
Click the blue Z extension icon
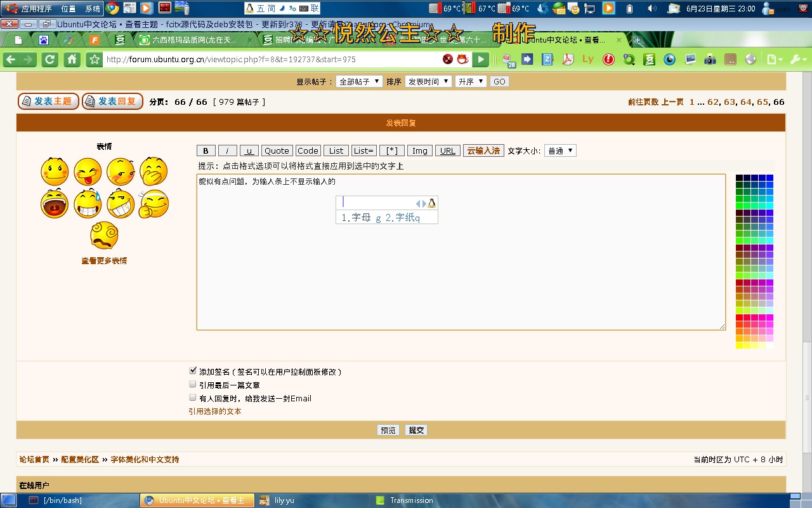[x=547, y=60]
